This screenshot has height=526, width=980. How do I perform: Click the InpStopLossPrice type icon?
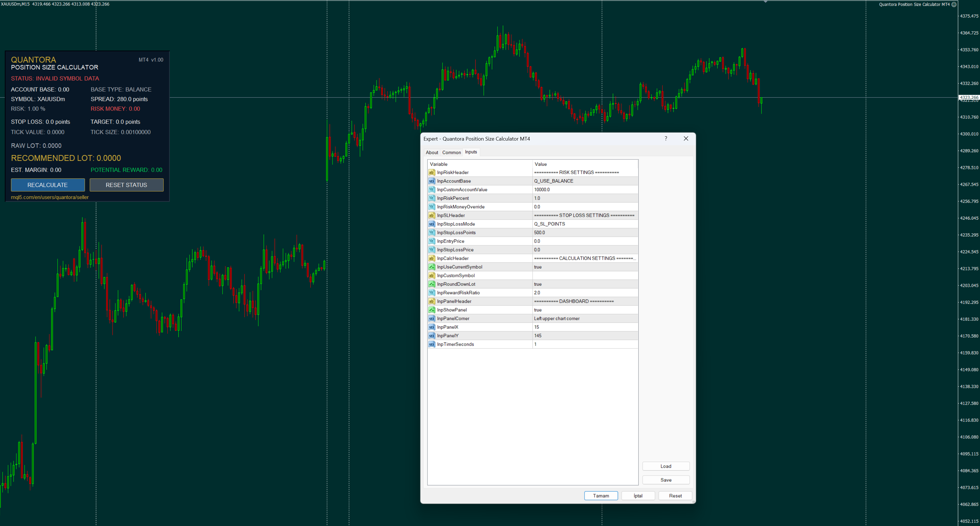[x=431, y=249]
